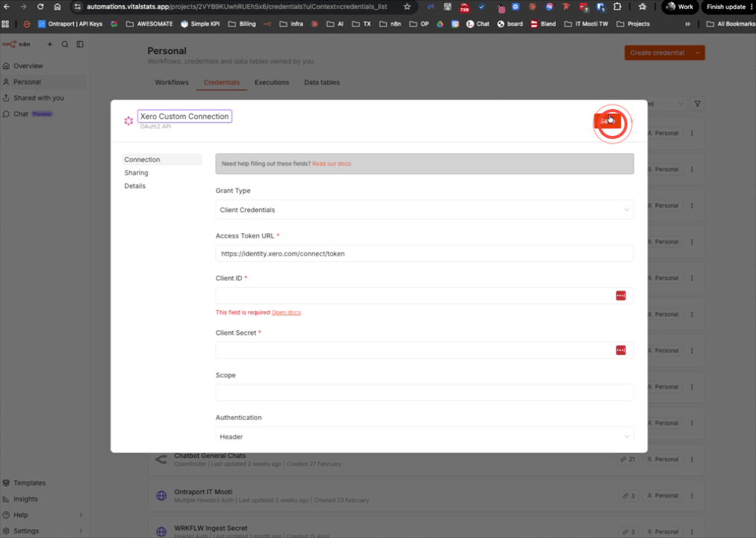Open Shared with you in sidebar
This screenshot has width=756, height=538.
point(39,98)
